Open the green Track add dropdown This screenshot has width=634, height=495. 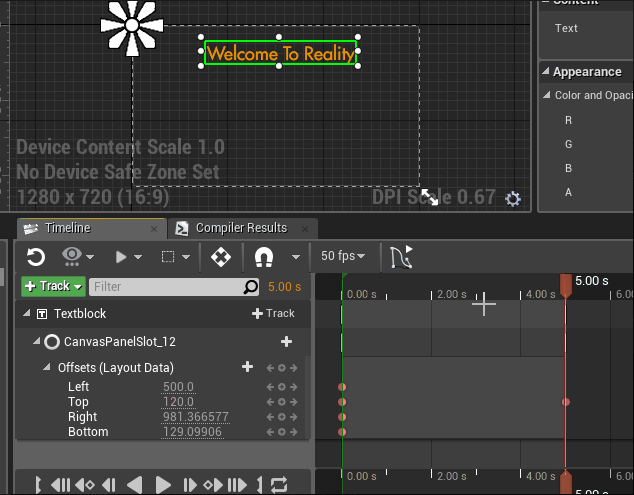(53, 287)
